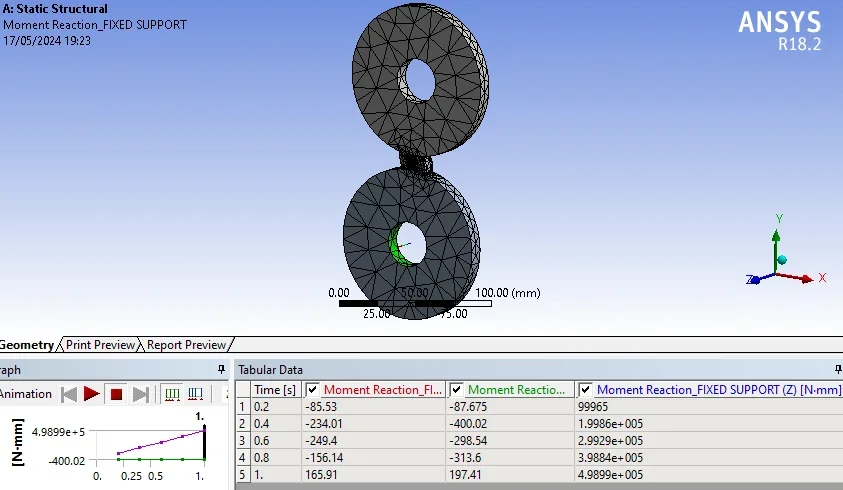Stop the animation playback
This screenshot has width=843, height=490.
tap(116, 394)
